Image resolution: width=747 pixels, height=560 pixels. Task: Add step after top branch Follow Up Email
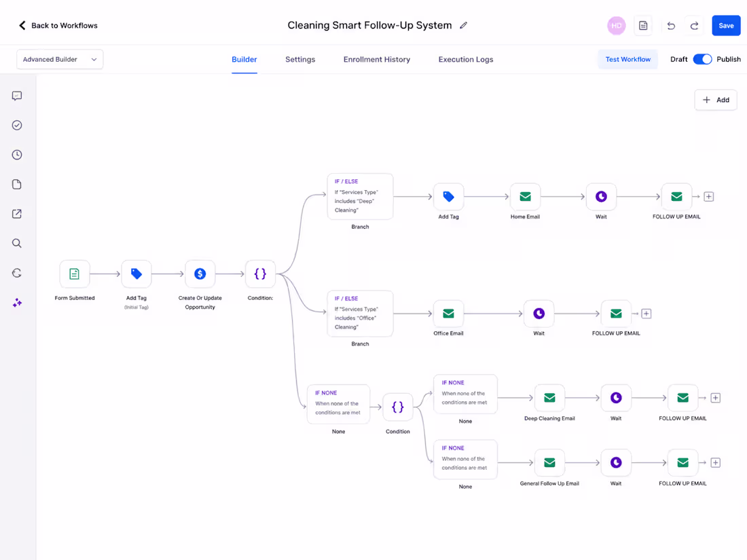pyautogui.click(x=709, y=197)
